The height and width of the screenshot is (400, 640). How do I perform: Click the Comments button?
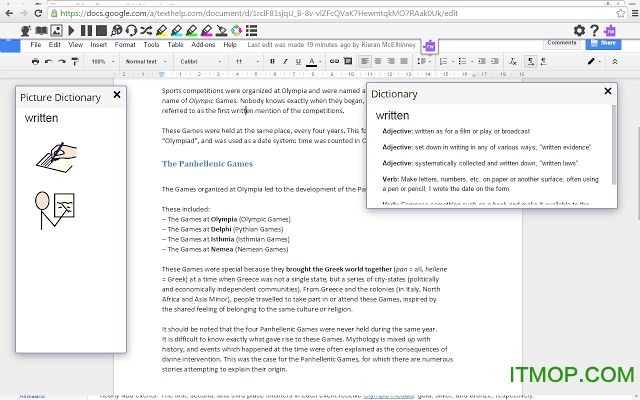561,44
